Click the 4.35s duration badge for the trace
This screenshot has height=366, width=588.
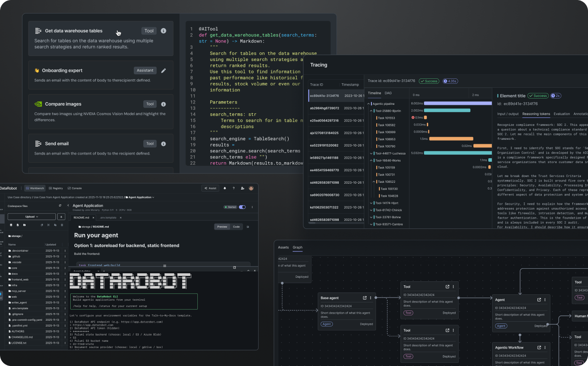tap(450, 81)
